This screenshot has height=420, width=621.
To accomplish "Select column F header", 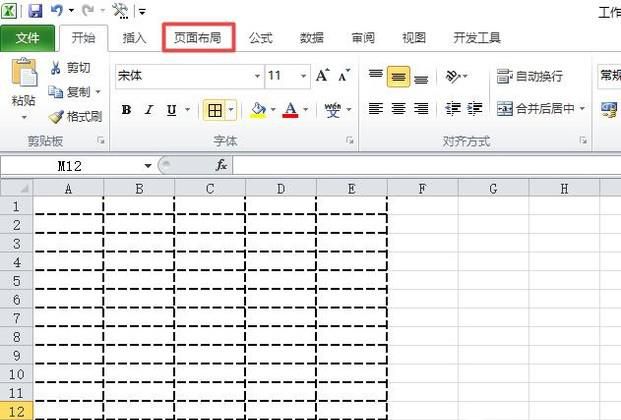I will tap(422, 189).
